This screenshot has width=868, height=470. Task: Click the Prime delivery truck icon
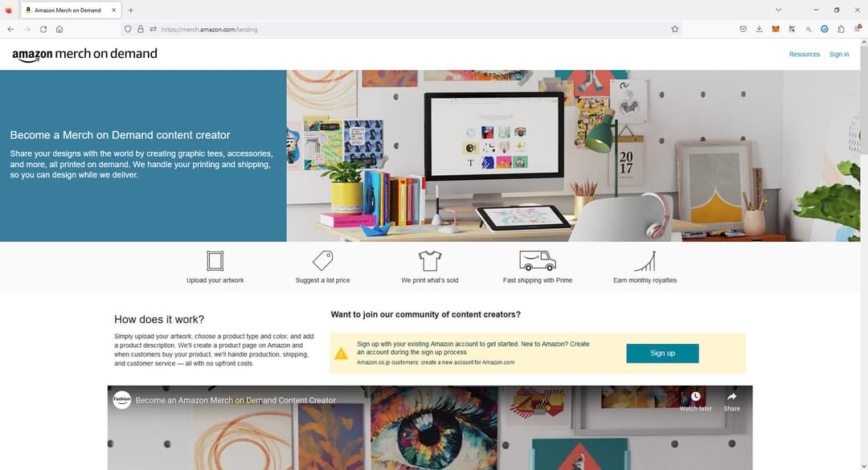point(538,261)
